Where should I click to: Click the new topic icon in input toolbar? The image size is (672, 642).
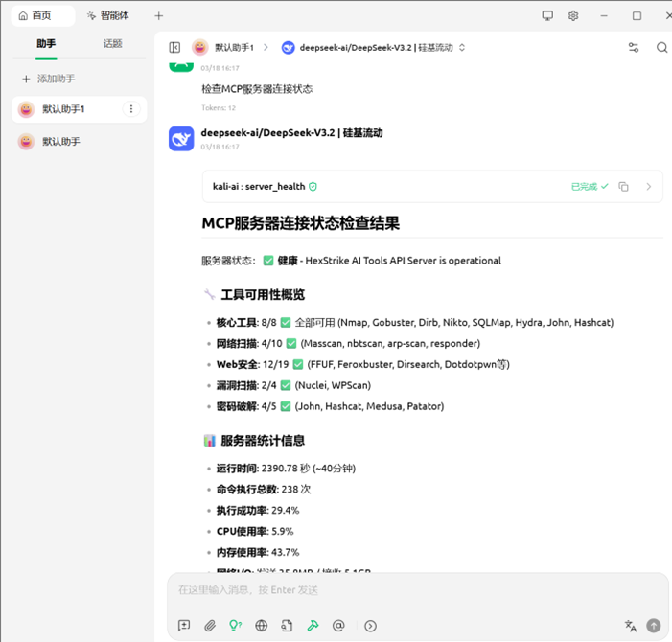point(184,626)
